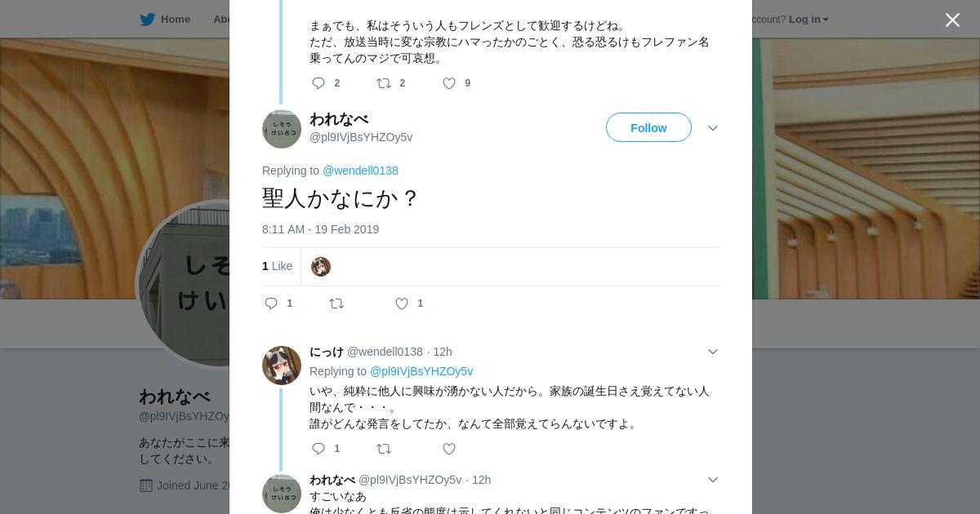Retweet にっけ's reply tweet
The image size is (980, 514).
point(384,449)
